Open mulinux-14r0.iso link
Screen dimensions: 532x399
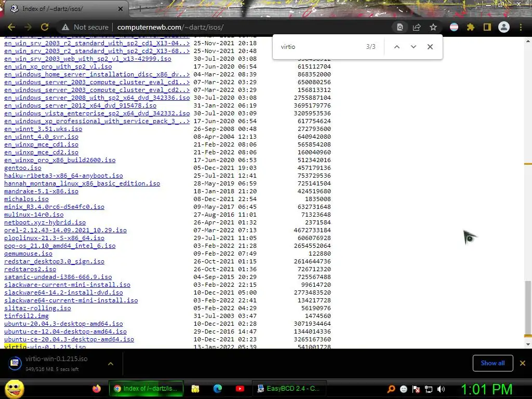[x=34, y=215]
